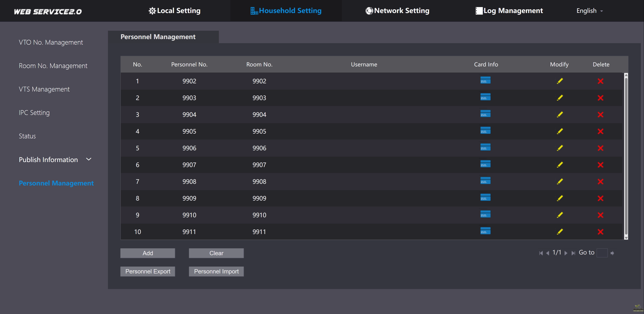Open card info for personnel 9902
This screenshot has width=644, height=314.
485,80
